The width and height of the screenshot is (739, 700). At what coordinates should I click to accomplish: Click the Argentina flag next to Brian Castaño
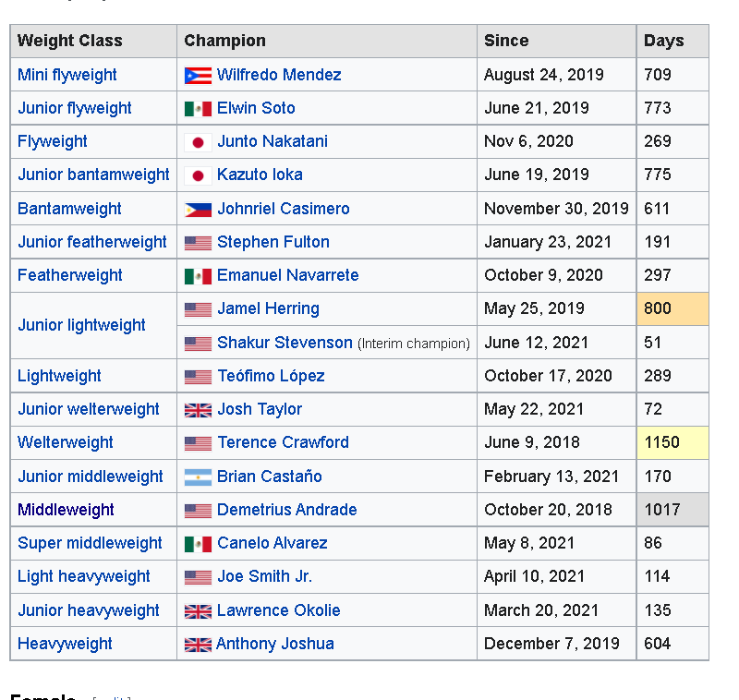pos(198,477)
